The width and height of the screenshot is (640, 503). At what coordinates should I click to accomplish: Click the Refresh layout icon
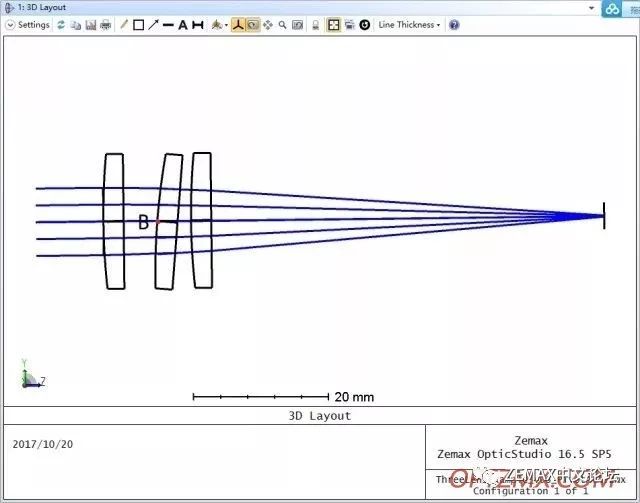tap(61, 25)
